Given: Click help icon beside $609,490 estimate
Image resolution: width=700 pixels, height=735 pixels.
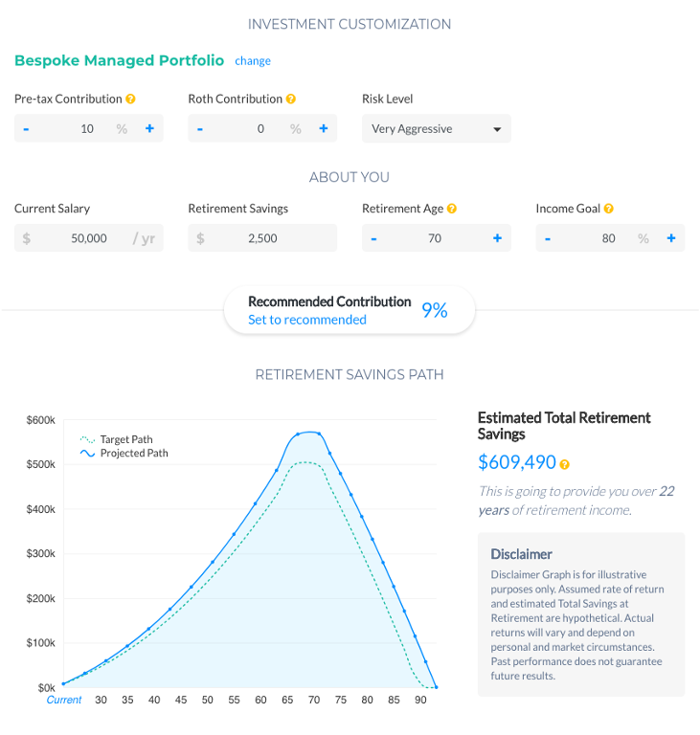Looking at the screenshot, I should point(565,464).
